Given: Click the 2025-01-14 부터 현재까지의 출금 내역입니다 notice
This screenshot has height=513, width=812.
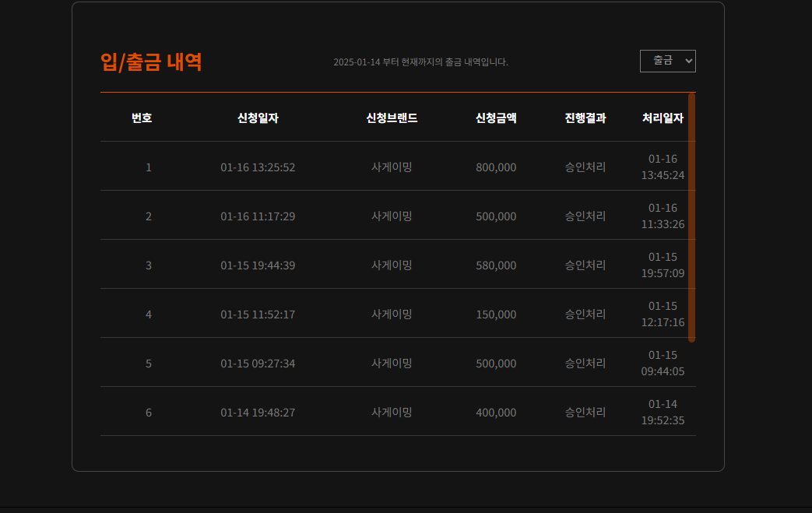Looking at the screenshot, I should coord(420,62).
